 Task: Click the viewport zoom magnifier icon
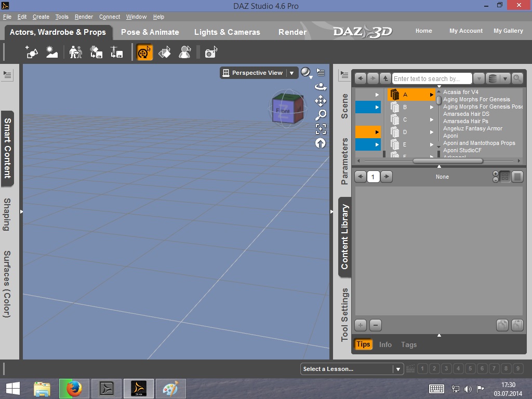tap(321, 115)
